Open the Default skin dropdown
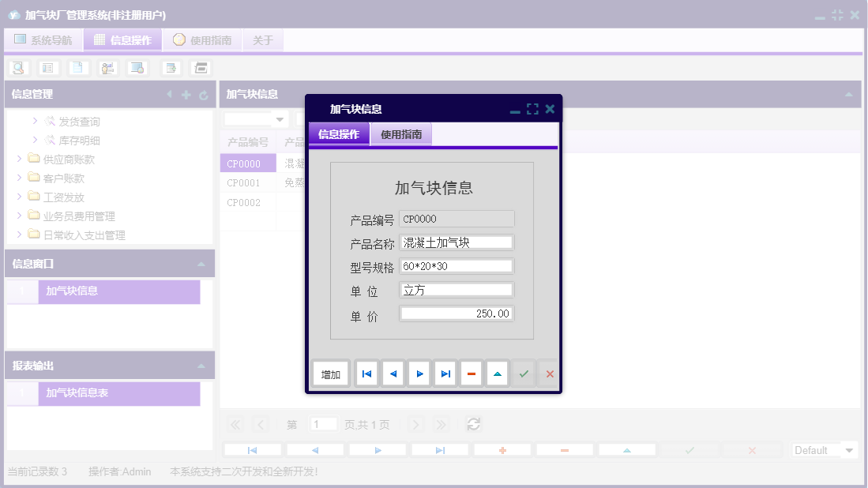The width and height of the screenshot is (868, 488). point(824,449)
